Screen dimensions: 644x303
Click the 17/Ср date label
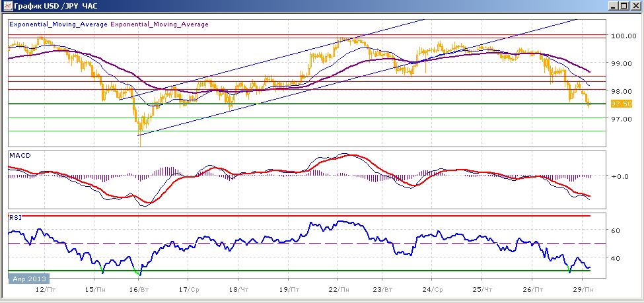[x=188, y=289]
